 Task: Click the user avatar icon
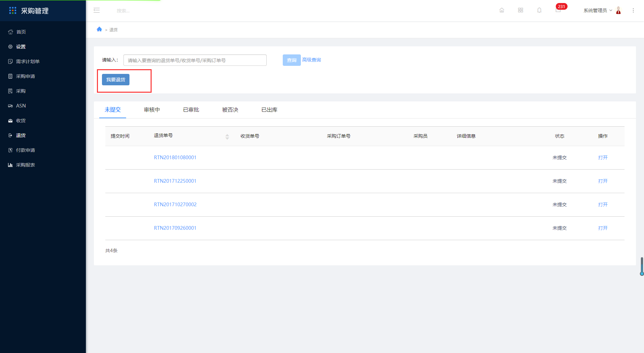click(x=619, y=10)
